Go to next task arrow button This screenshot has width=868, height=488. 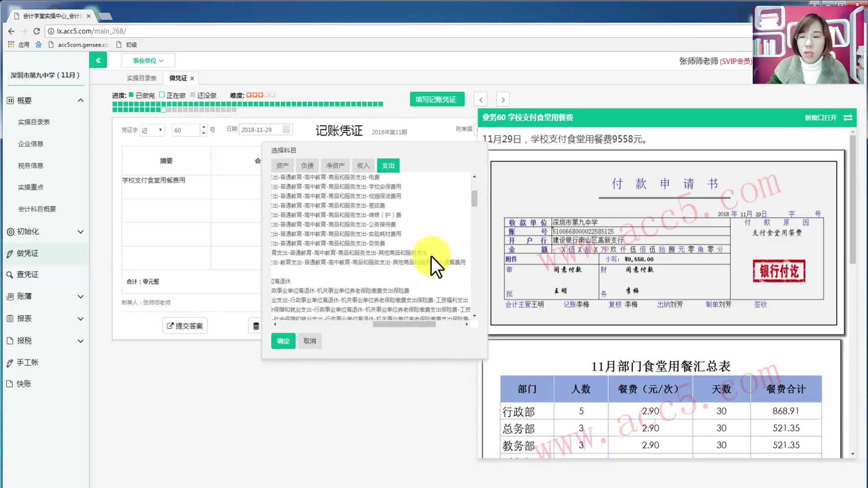503,99
